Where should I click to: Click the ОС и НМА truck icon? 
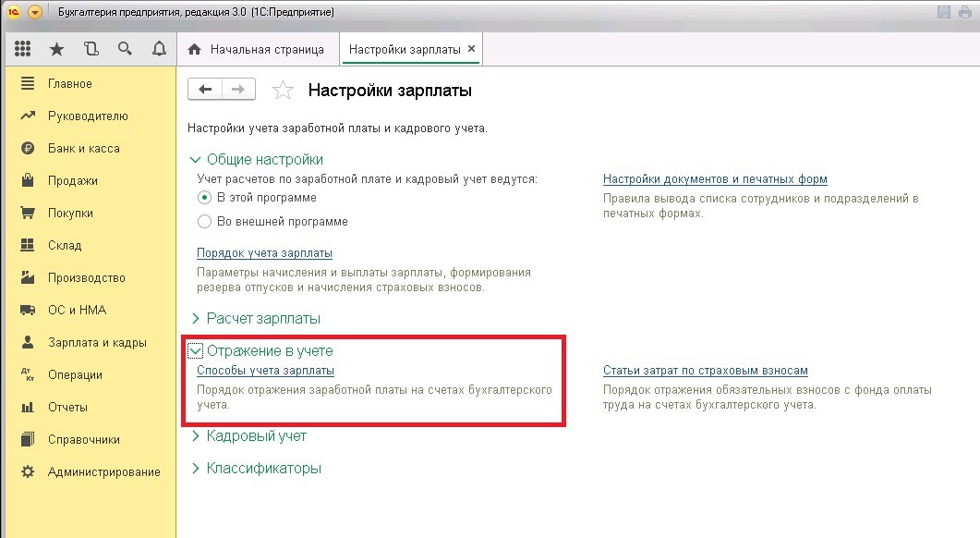point(28,310)
